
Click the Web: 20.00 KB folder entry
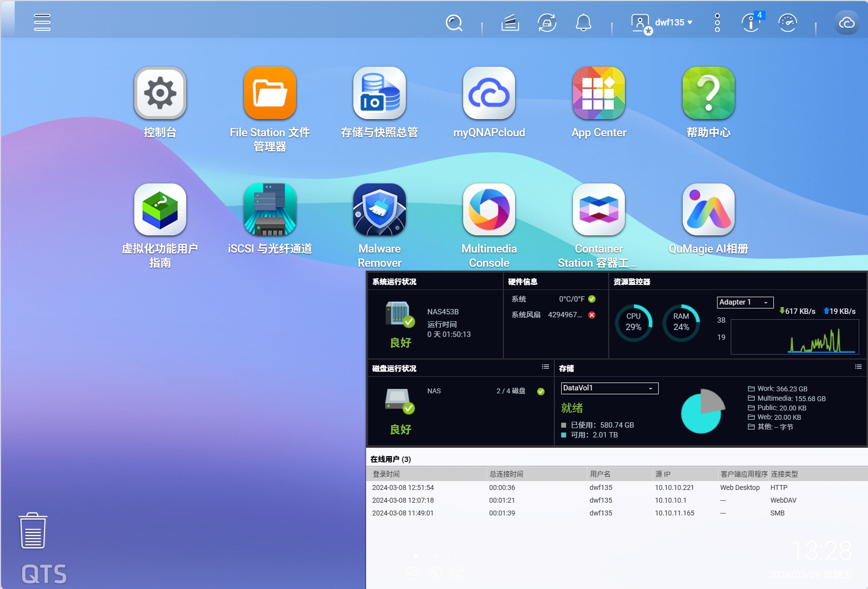tap(774, 417)
